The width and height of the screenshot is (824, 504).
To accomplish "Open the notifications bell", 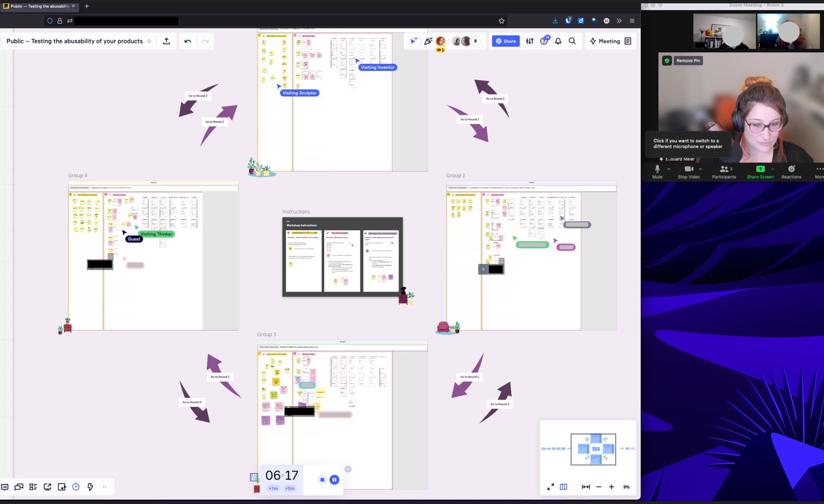I will 558,41.
